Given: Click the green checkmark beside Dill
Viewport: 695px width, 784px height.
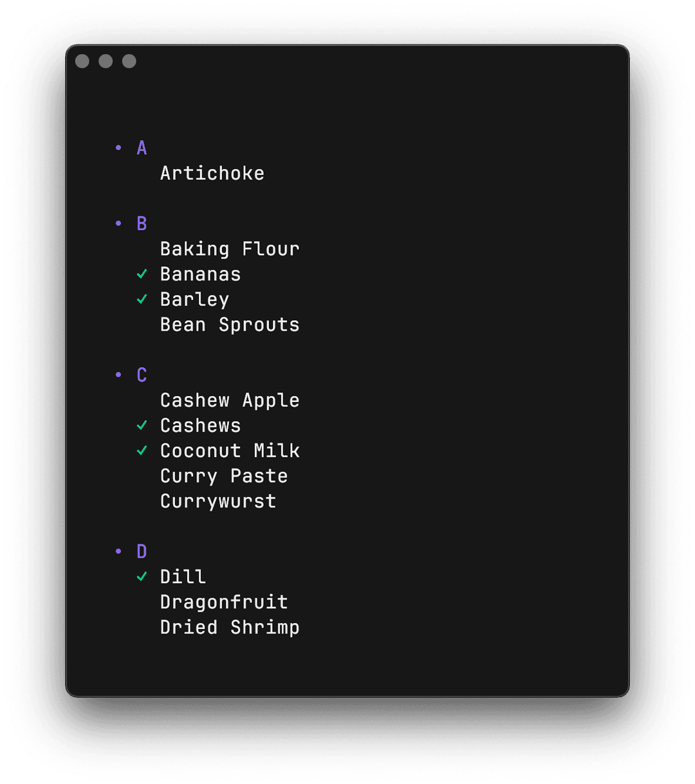Looking at the screenshot, I should click(x=142, y=577).
